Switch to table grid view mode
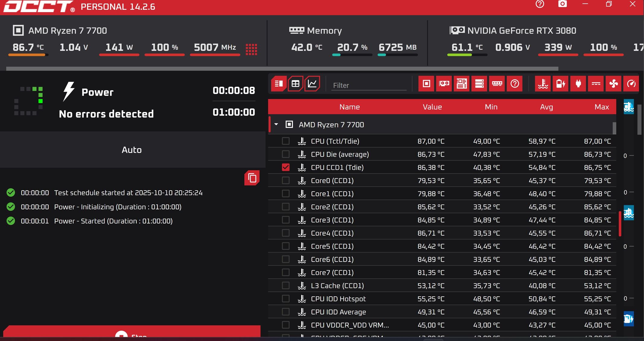Image resolution: width=644 pixels, height=341 pixels. 295,84
